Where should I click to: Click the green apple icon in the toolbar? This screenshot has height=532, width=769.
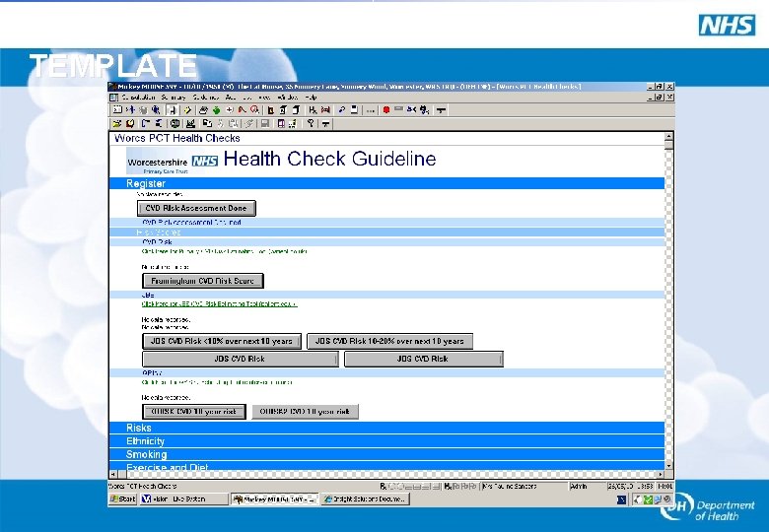(x=216, y=109)
